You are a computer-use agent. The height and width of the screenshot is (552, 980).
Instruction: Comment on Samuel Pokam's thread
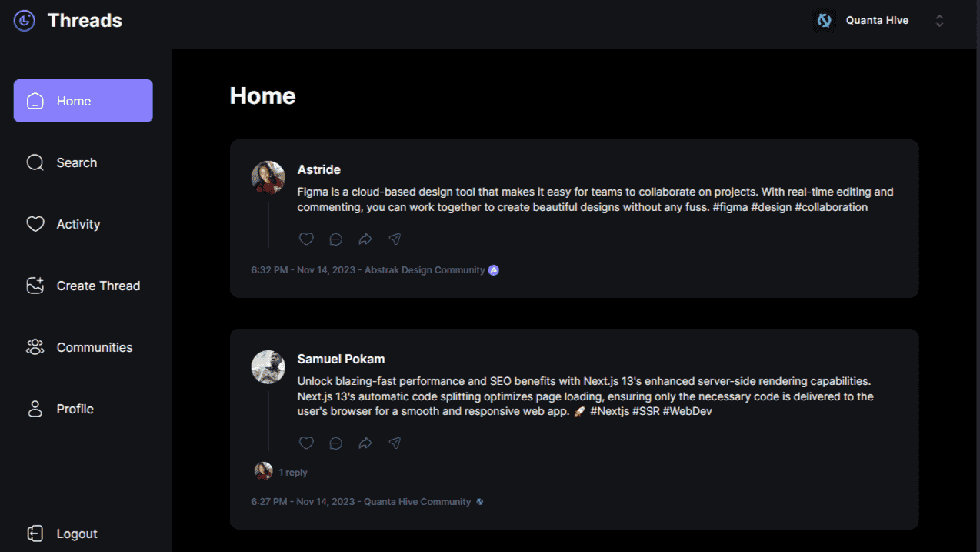pos(335,443)
